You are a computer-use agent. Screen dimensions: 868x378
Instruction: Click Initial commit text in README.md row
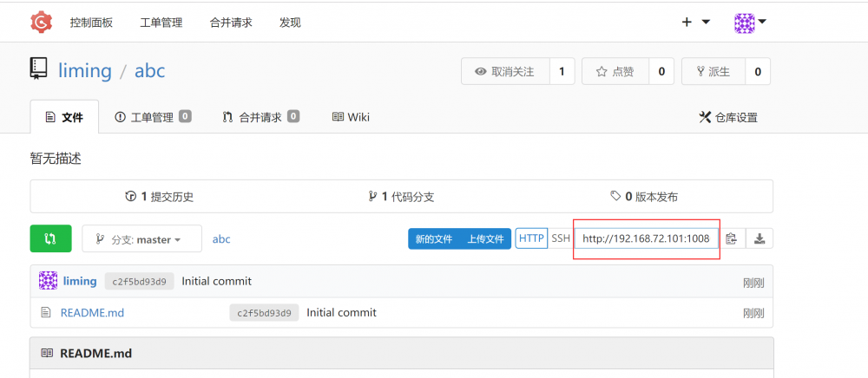(x=341, y=313)
